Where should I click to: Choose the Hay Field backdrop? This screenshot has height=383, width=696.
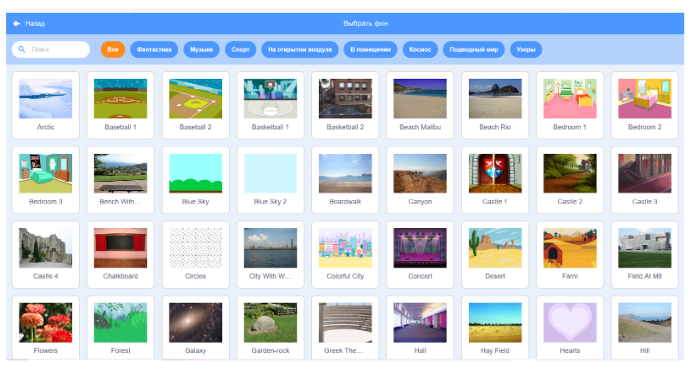pyautogui.click(x=495, y=328)
